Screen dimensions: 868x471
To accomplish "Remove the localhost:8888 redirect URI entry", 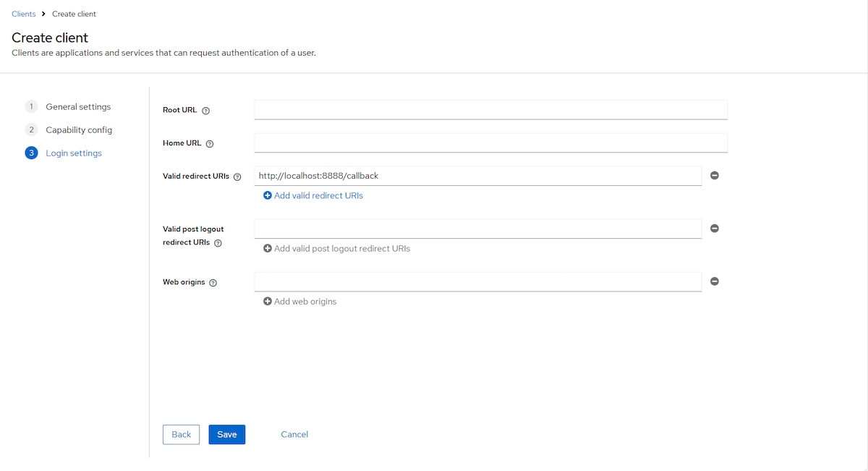I will pos(714,176).
